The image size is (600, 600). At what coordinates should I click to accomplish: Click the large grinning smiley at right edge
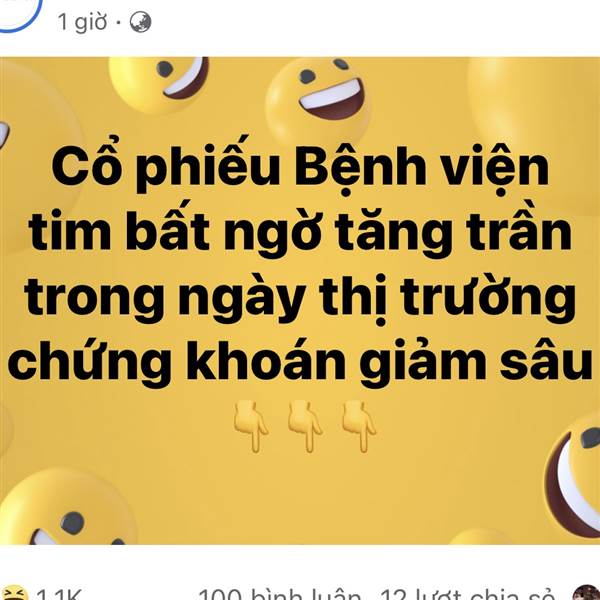[x=572, y=478]
